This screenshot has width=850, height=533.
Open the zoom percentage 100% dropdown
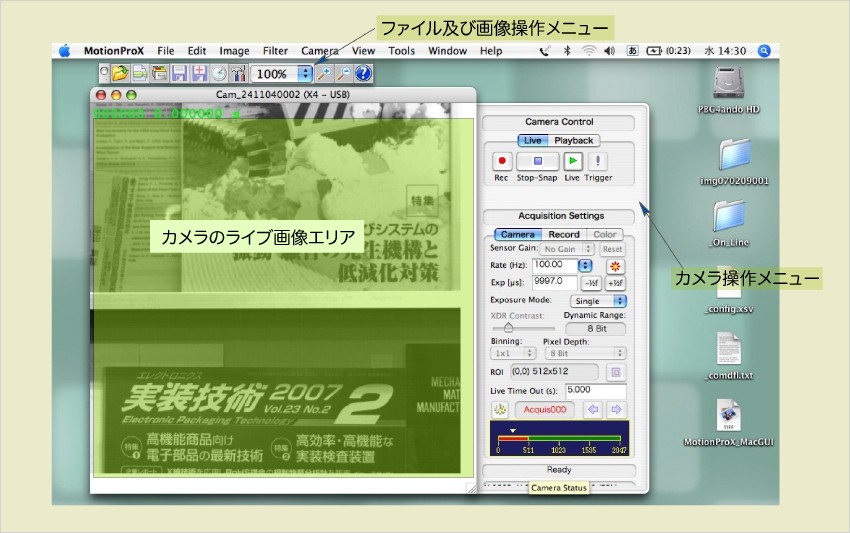pos(282,74)
